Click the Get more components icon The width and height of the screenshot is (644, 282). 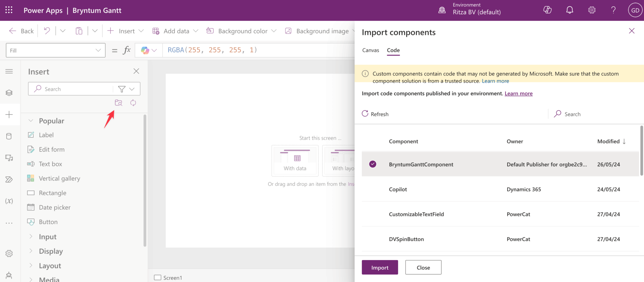tap(119, 103)
